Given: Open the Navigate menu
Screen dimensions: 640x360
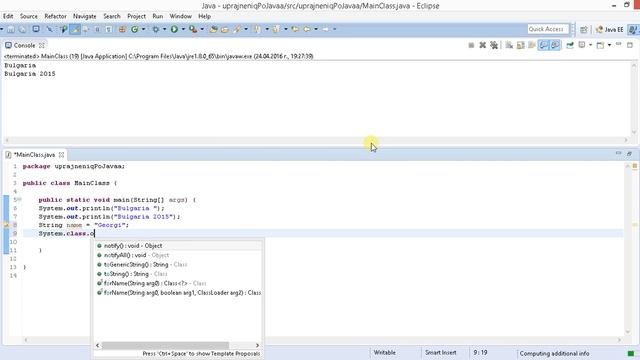Looking at the screenshot, I should [x=84, y=16].
